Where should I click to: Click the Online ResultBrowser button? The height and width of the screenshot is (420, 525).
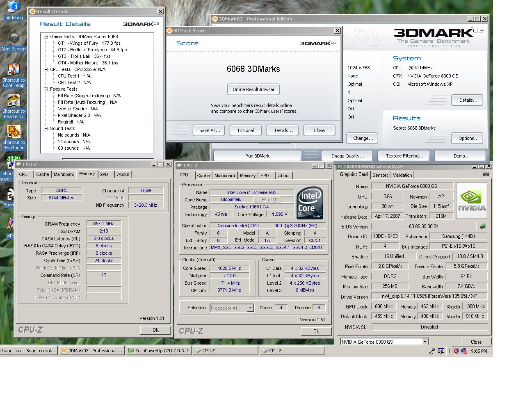coord(253,89)
